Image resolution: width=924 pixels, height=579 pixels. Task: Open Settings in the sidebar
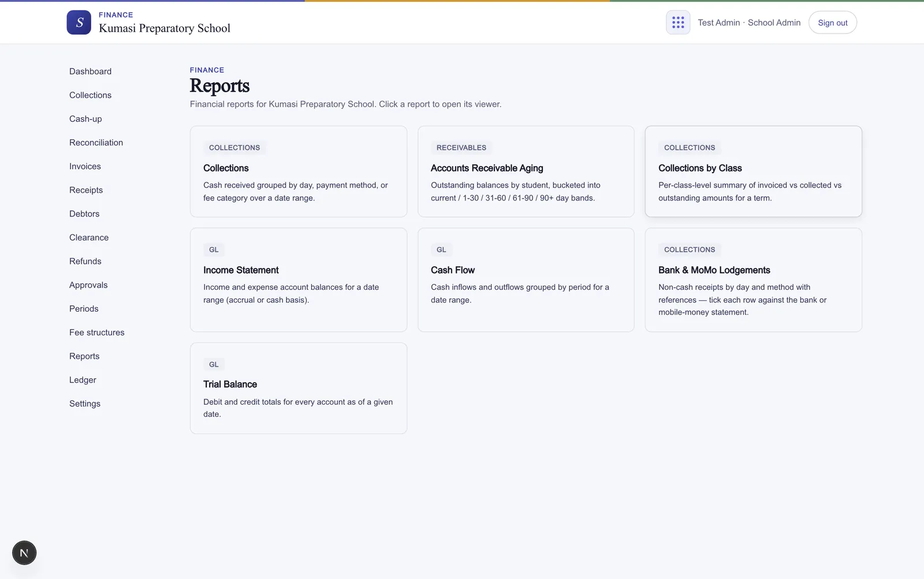[x=85, y=404]
